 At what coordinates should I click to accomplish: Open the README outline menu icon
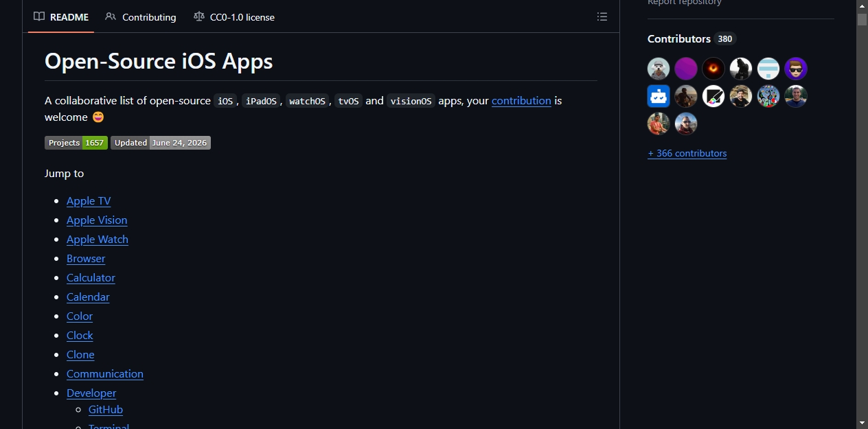point(602,16)
